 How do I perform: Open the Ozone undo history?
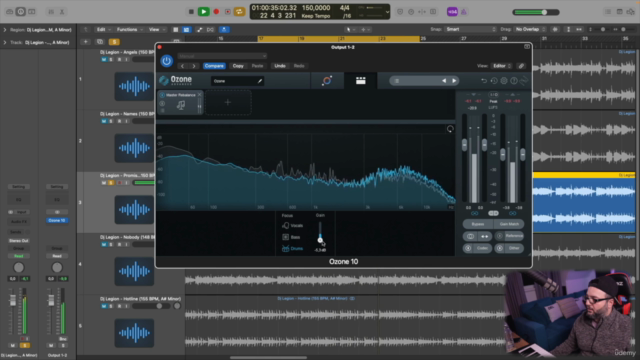[x=494, y=81]
